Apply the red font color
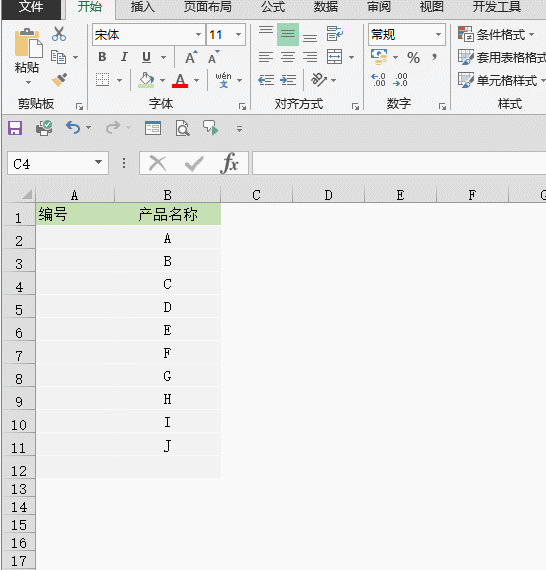Viewport: 546px width, 570px height. (180, 80)
